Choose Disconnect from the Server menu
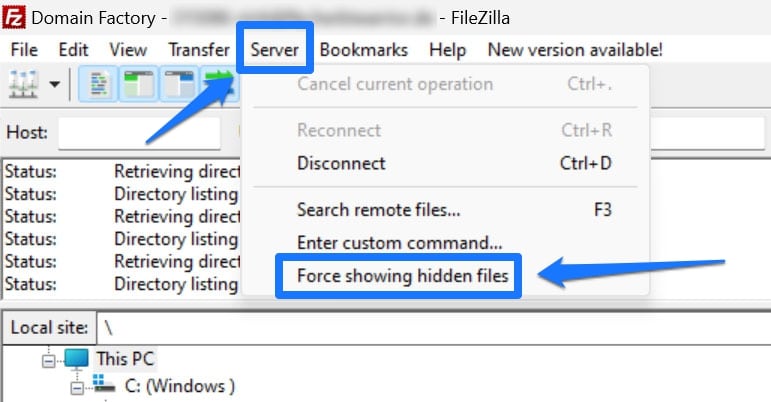Image resolution: width=771 pixels, height=402 pixels. click(341, 163)
